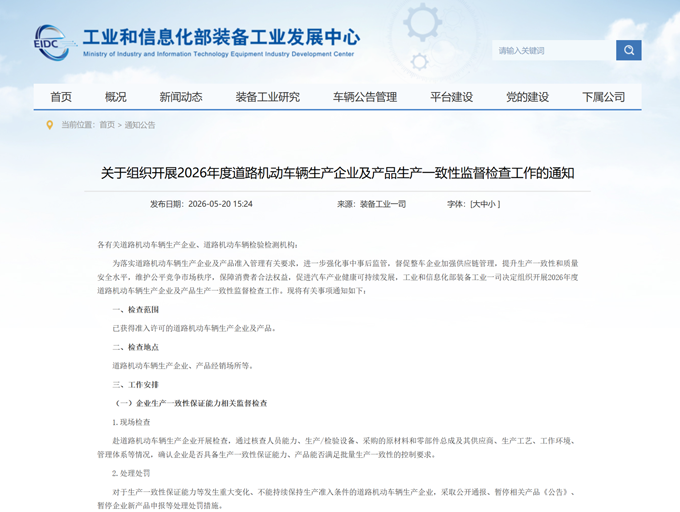Set font size to 大
This screenshot has height=512, width=680.
pos(476,204)
